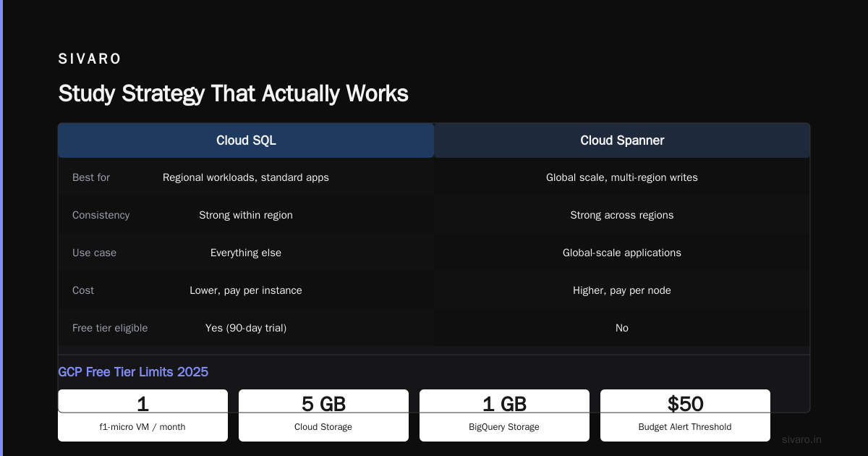Select the 5 GB Cloud Storage card
Screen dimensions: 868x456
point(323,415)
